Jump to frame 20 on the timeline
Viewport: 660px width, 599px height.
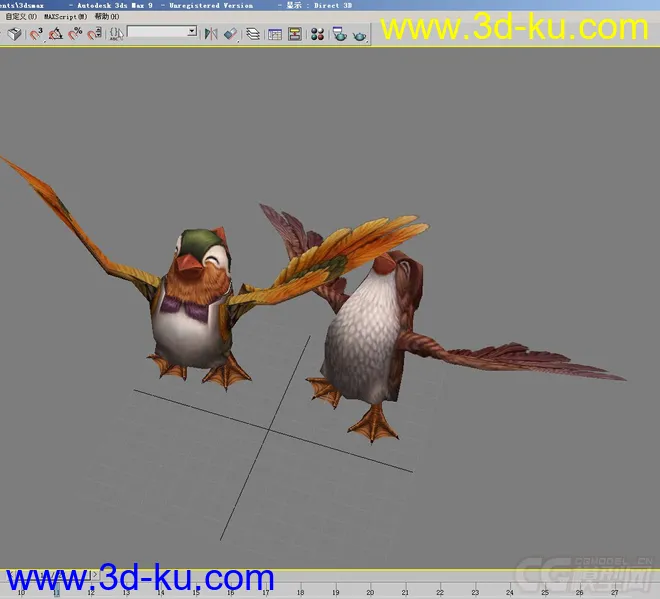coord(370,592)
